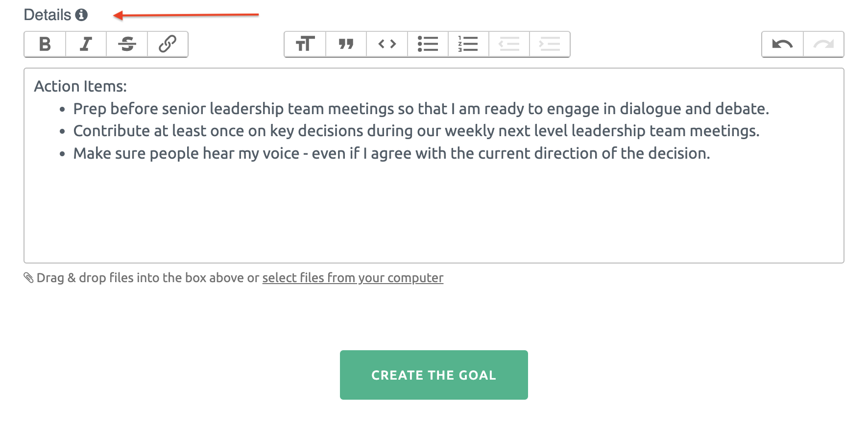868x433 pixels.
Task: Click the paperclip attachment icon
Action: point(29,278)
